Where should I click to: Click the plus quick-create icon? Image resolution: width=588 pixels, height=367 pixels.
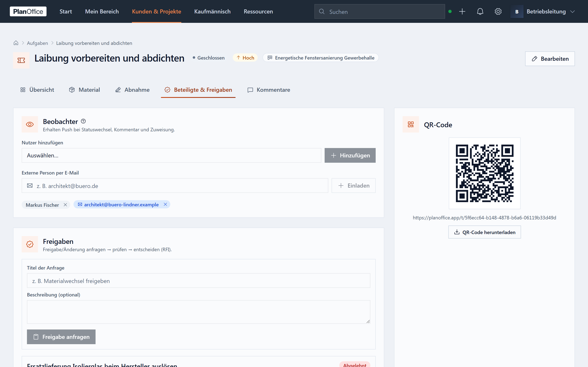(x=462, y=11)
